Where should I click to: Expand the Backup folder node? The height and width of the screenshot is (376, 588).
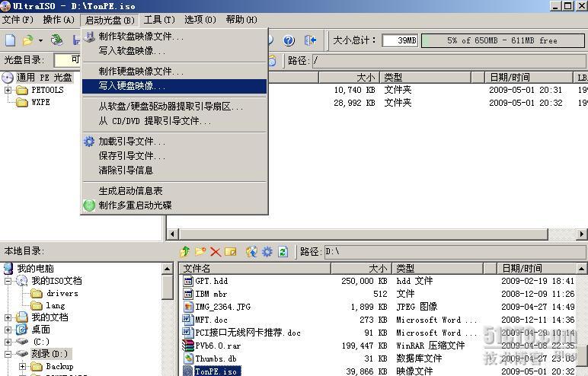tap(23, 366)
